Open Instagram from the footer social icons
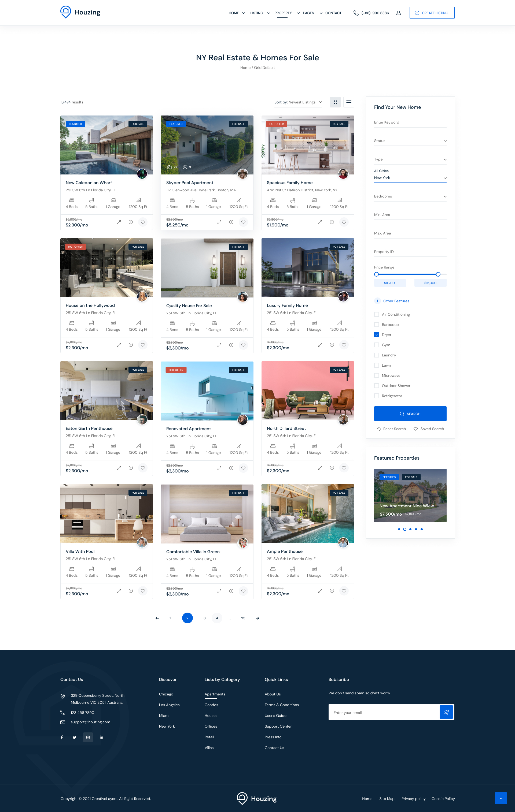Viewport: 515px width, 812px height. click(x=88, y=737)
